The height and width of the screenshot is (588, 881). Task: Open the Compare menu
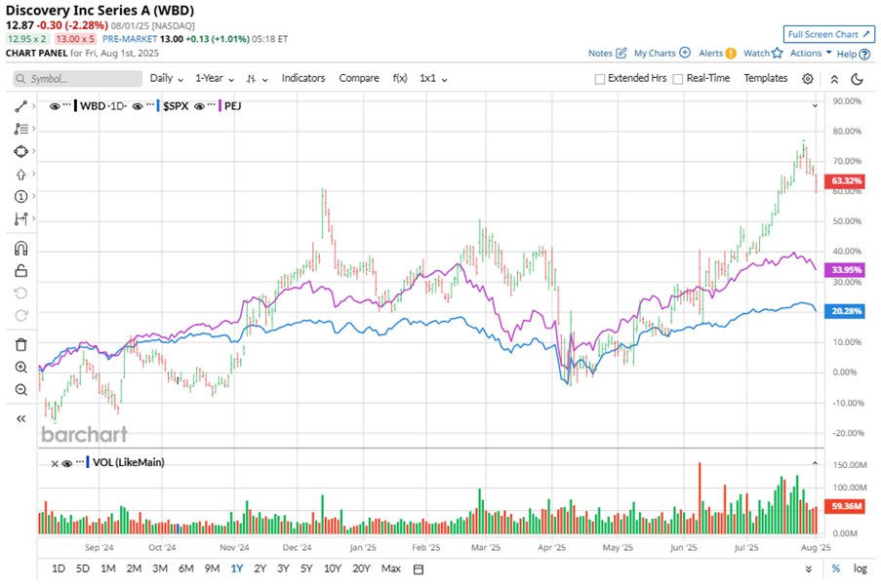click(x=359, y=79)
